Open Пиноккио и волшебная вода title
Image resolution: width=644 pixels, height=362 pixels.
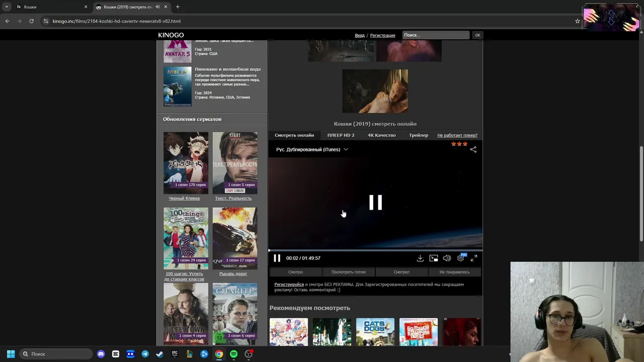click(227, 69)
